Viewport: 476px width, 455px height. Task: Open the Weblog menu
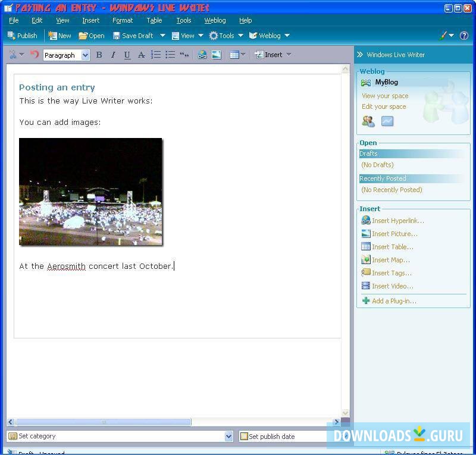click(215, 20)
